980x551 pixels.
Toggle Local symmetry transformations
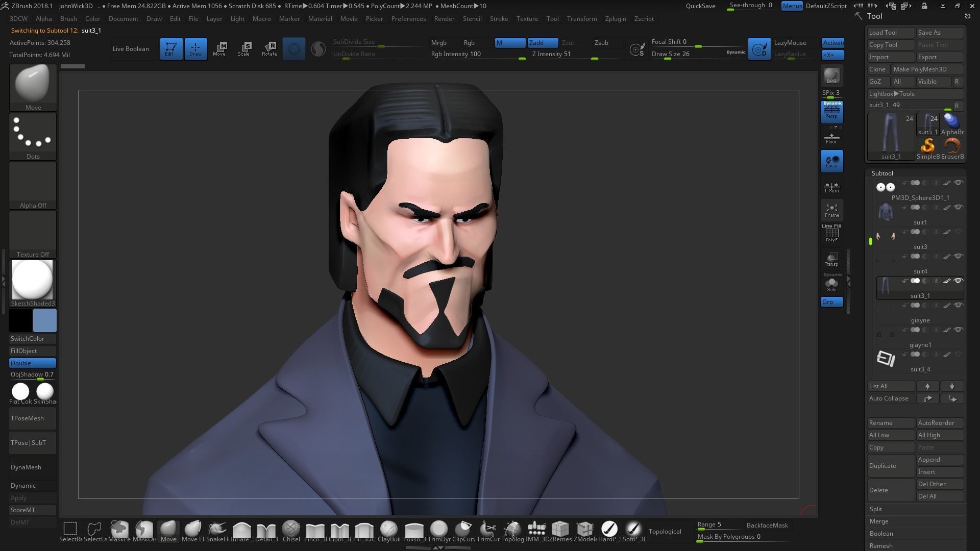(831, 161)
